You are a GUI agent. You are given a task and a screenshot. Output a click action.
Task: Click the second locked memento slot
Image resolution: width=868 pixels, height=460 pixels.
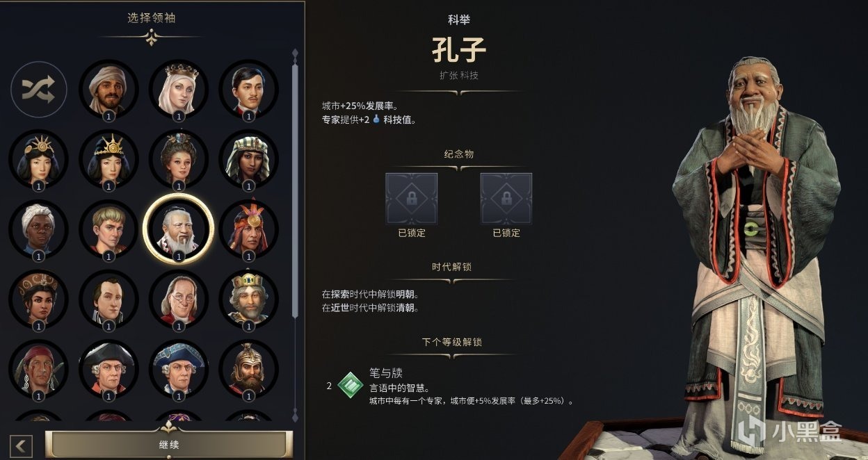[506, 199]
